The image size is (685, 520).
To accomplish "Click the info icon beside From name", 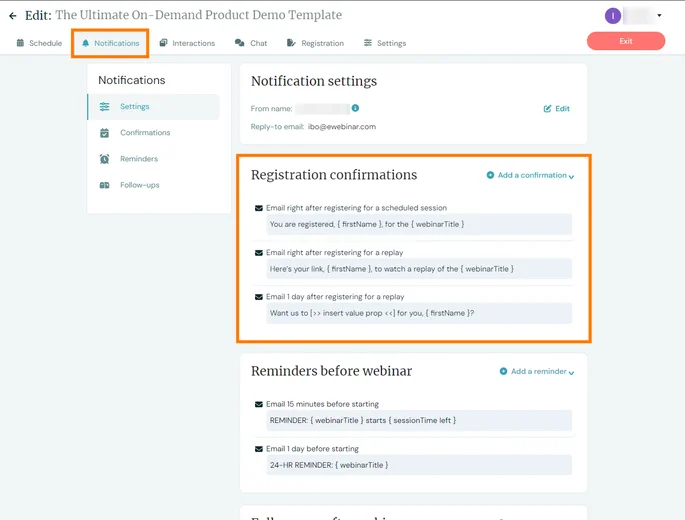I will coord(355,108).
